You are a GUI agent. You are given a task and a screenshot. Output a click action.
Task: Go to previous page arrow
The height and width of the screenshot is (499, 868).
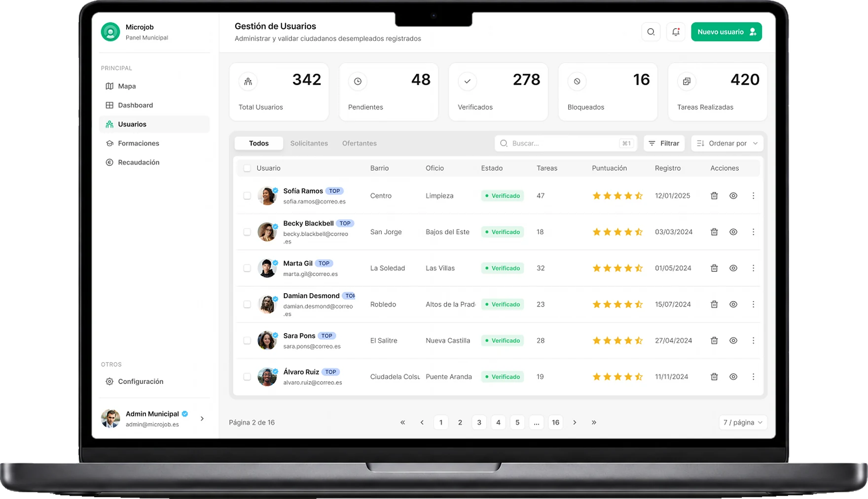(x=422, y=422)
